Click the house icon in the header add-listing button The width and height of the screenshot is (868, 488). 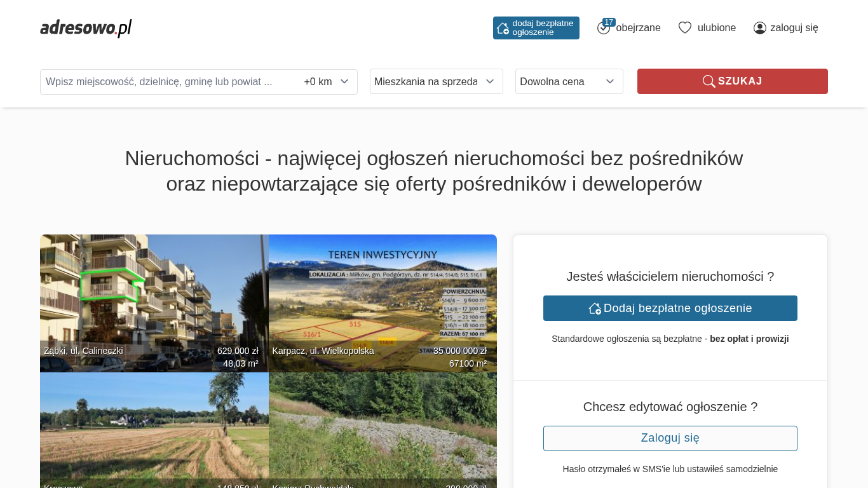503,28
